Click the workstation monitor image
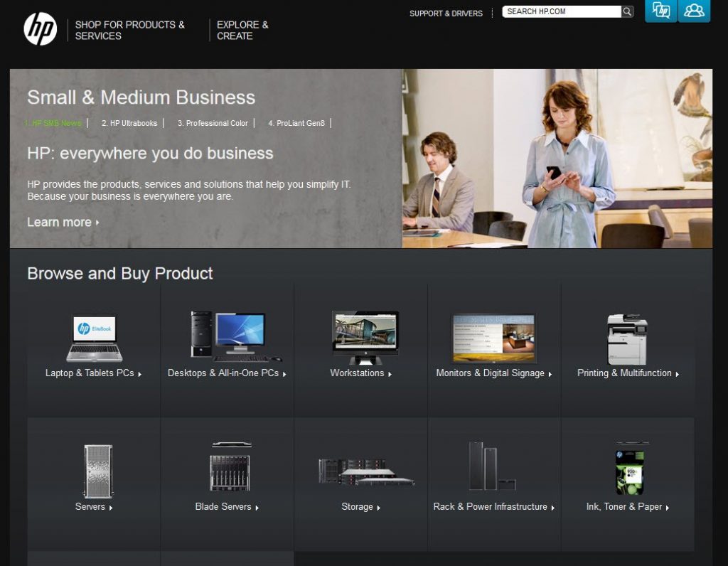Image resolution: width=728 pixels, height=566 pixels. pyautogui.click(x=365, y=337)
